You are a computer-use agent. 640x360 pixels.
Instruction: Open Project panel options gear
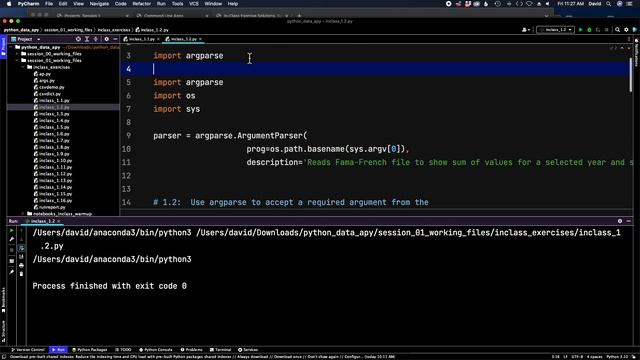107,39
